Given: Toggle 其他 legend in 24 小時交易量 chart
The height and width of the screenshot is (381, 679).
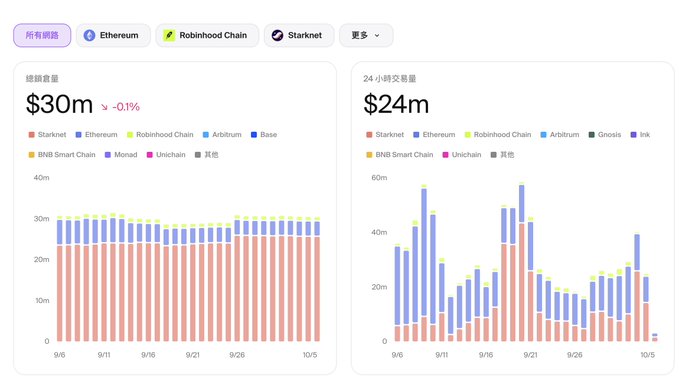Looking at the screenshot, I should [502, 155].
